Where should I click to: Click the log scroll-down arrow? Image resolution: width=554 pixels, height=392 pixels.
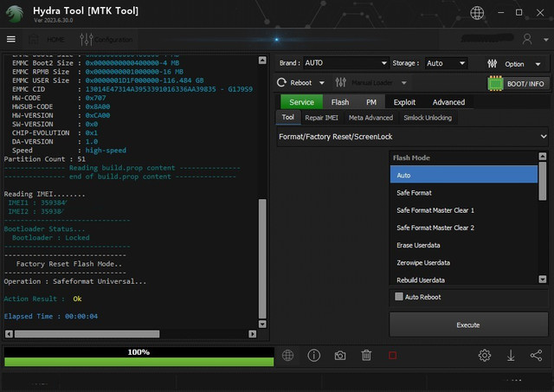coord(262,324)
